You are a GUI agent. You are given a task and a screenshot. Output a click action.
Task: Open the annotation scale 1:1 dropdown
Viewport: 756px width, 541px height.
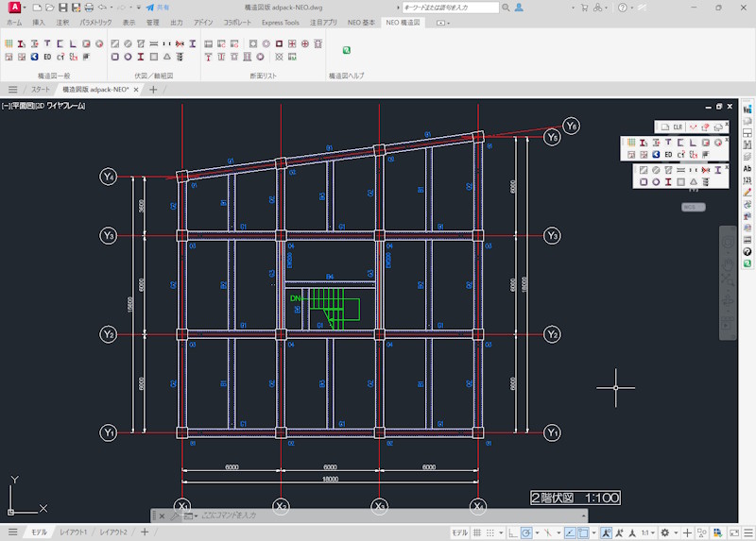point(647,533)
